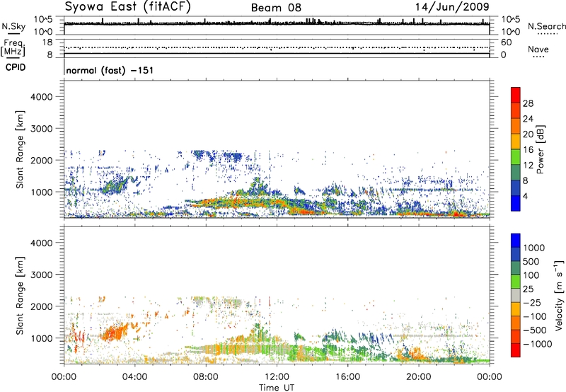Click the 'Velocity [m s-1]' colorbar title
566x392 pixels.
coord(559,295)
